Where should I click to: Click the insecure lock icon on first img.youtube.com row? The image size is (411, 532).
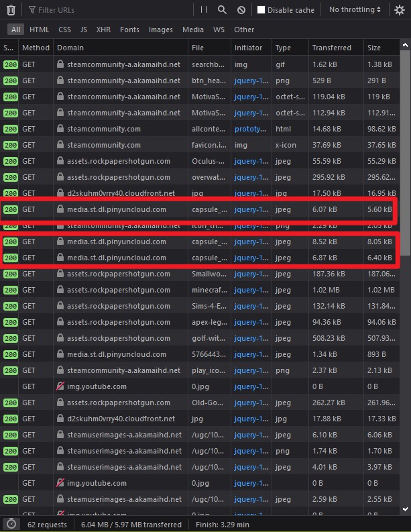[x=61, y=386]
